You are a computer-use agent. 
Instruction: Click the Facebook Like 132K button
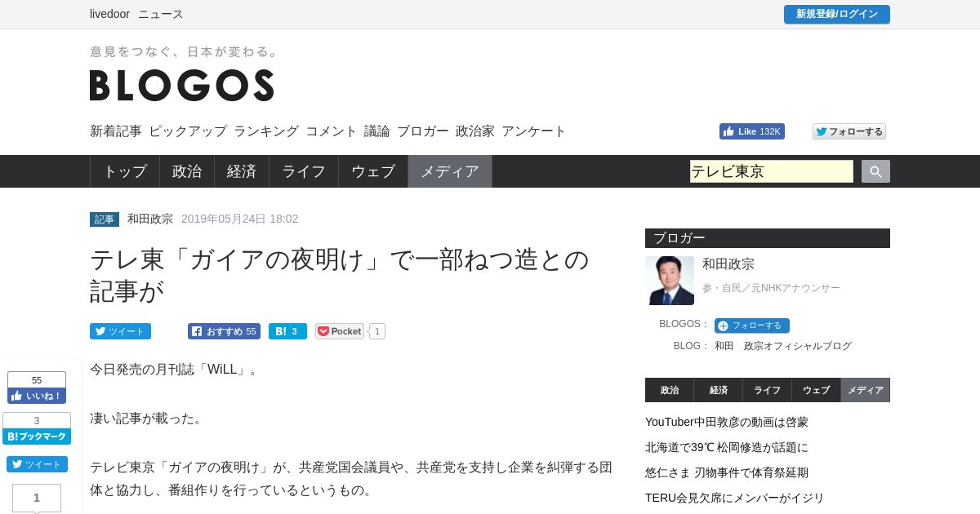point(751,131)
